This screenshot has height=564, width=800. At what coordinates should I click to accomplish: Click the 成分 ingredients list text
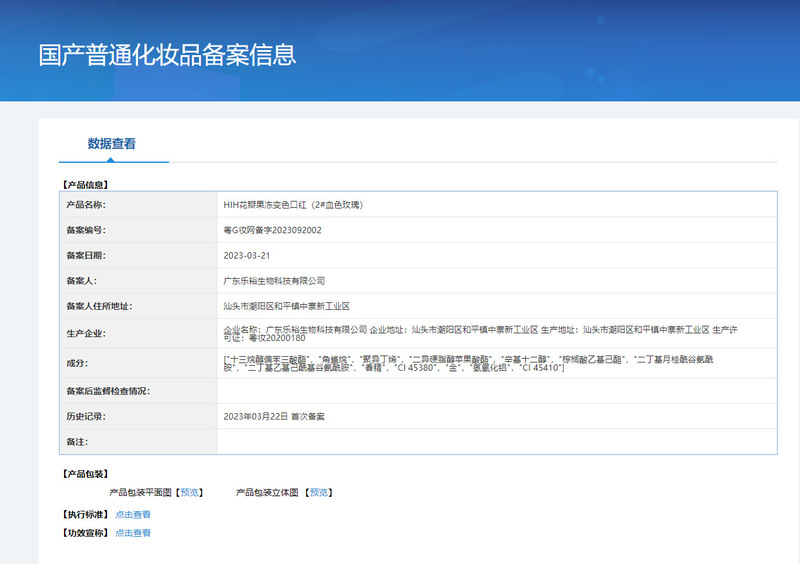470,363
